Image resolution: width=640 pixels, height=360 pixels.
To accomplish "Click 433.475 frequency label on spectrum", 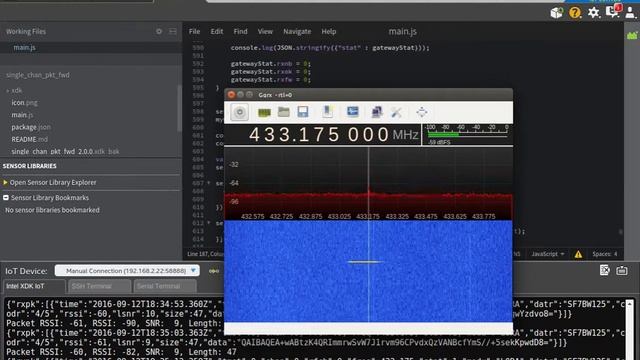I will [x=426, y=216].
